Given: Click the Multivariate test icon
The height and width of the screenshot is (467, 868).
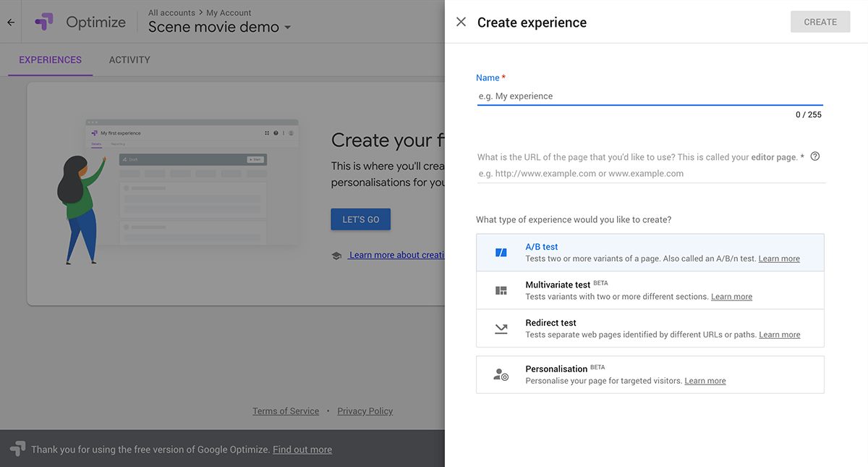Looking at the screenshot, I should point(501,290).
